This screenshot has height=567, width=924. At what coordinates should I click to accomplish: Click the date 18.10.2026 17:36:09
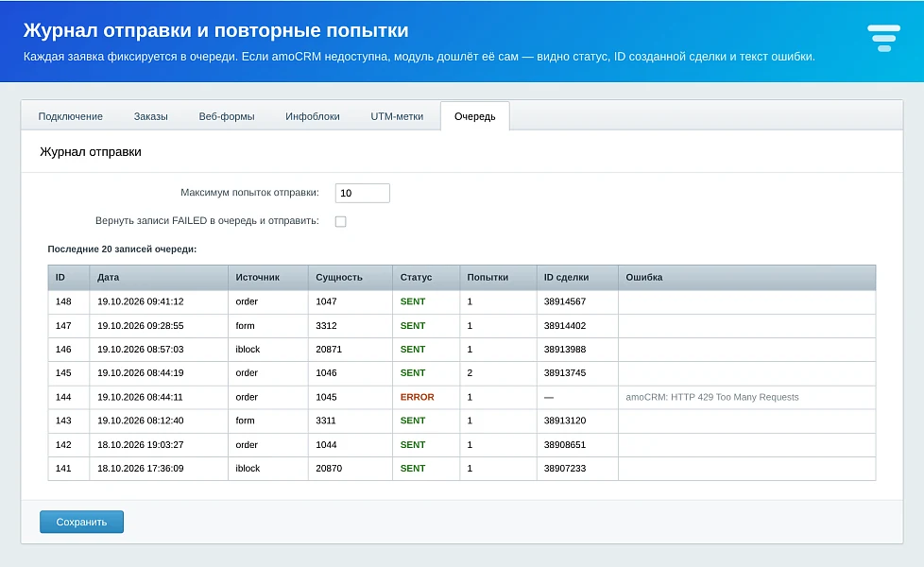[140, 469]
